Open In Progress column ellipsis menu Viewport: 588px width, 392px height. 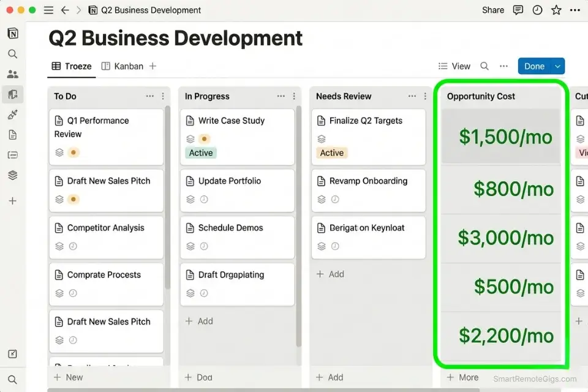pyautogui.click(x=281, y=96)
